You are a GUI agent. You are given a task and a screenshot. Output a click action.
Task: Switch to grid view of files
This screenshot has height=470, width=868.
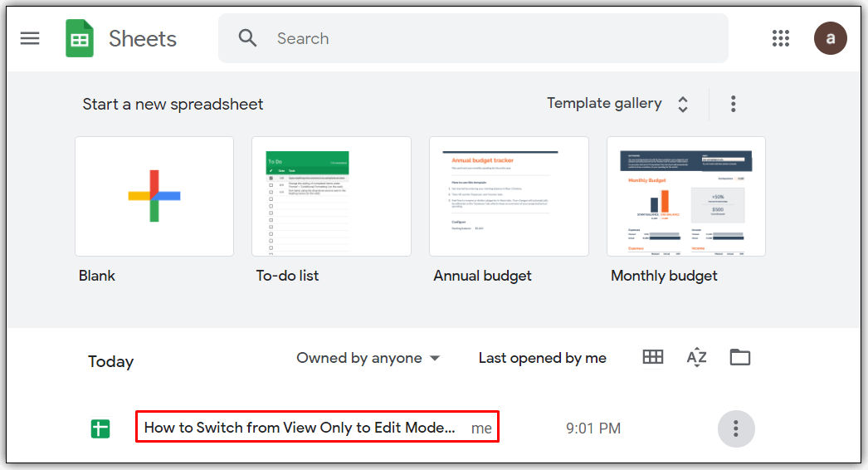tap(653, 357)
